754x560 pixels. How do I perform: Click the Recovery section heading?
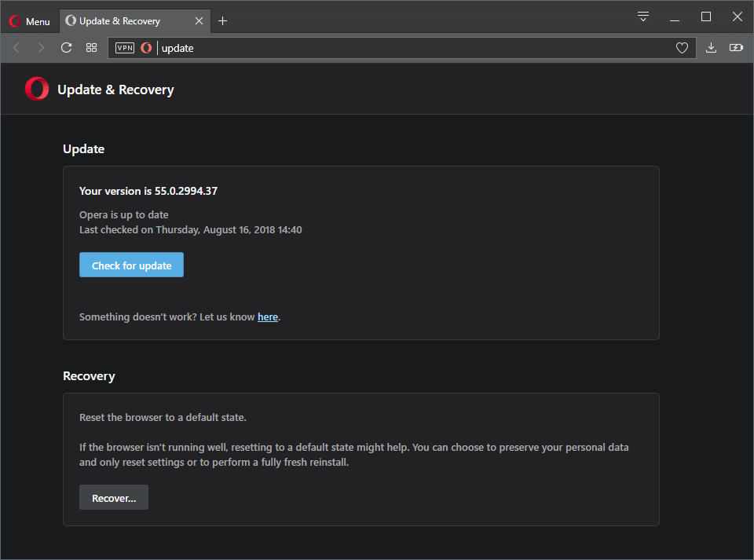point(89,376)
